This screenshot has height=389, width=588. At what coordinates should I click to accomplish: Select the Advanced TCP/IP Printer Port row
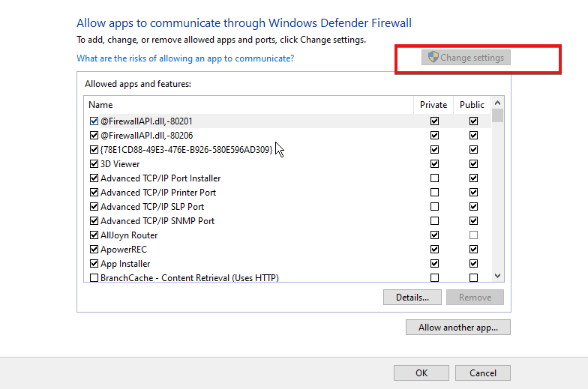point(288,192)
